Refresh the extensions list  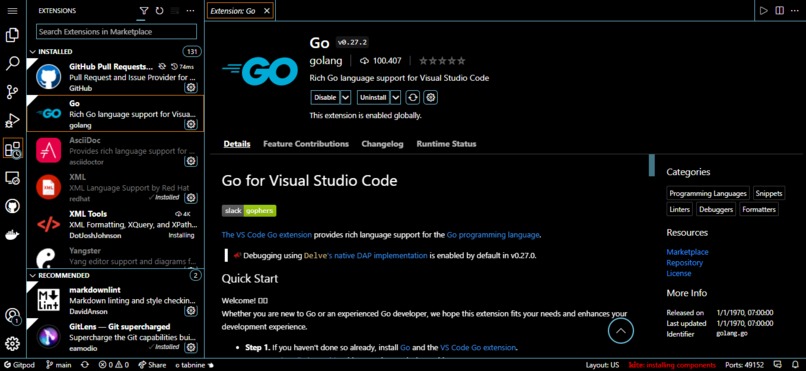coord(159,11)
